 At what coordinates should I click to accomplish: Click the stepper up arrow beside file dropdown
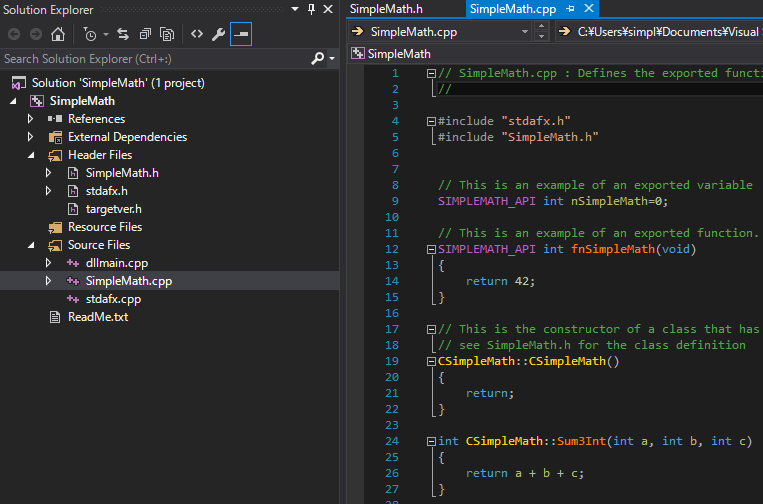542,26
